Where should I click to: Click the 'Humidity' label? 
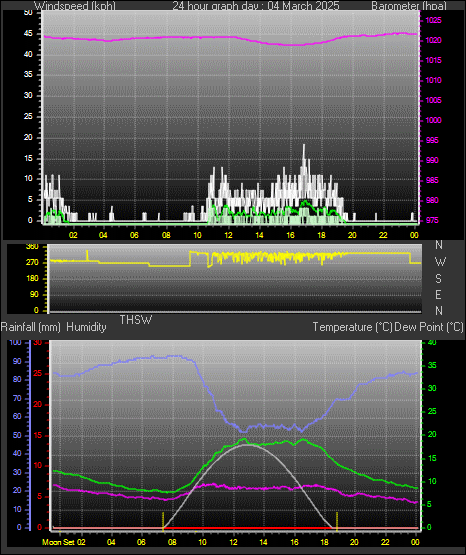[86, 327]
